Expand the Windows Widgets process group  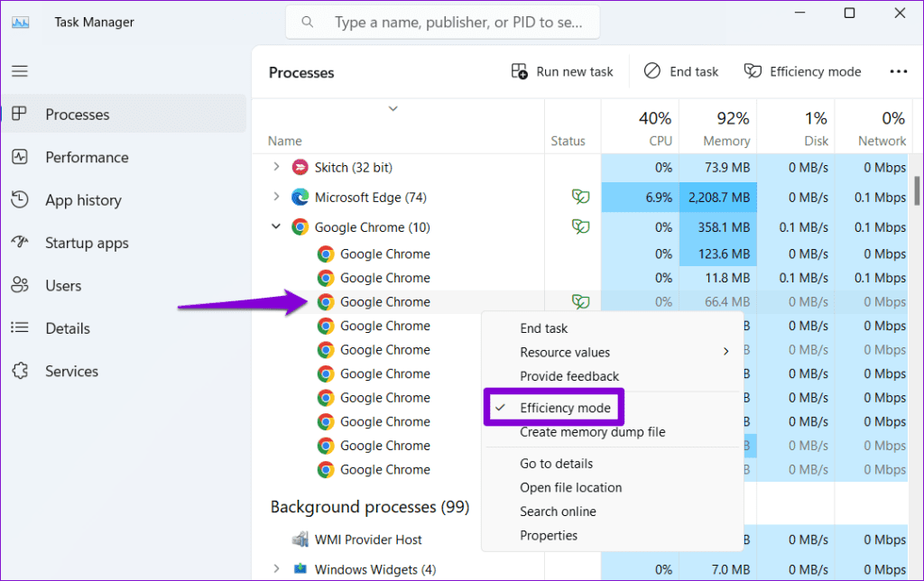point(275,569)
